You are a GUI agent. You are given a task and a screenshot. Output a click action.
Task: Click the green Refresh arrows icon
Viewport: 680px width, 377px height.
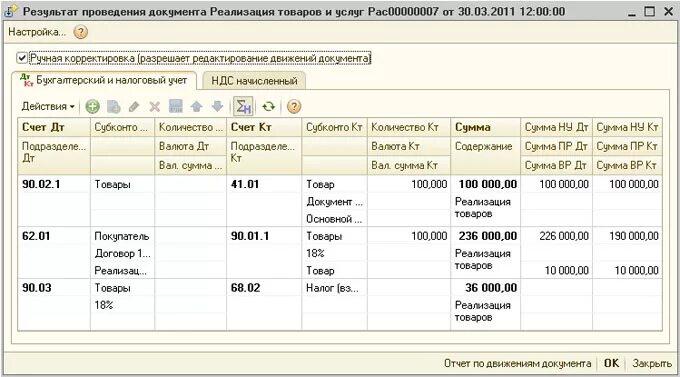pyautogui.click(x=269, y=106)
